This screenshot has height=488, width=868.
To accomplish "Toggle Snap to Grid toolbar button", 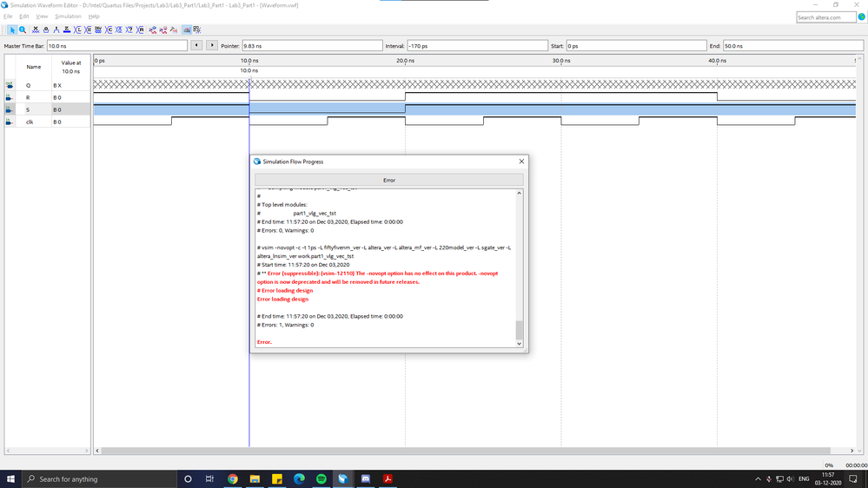I will (x=187, y=30).
